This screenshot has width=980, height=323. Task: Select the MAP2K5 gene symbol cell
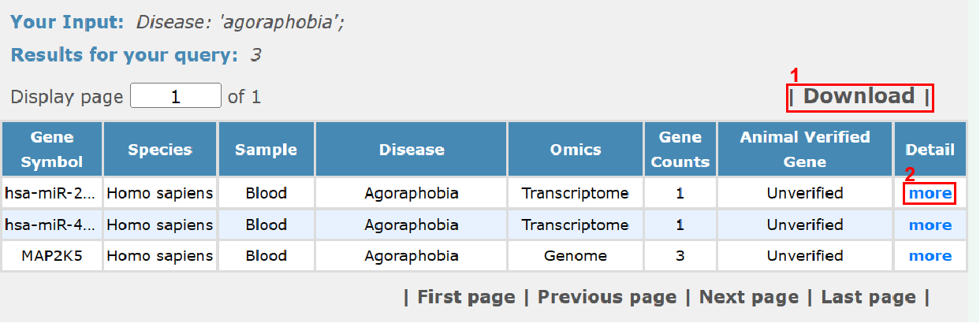[52, 256]
